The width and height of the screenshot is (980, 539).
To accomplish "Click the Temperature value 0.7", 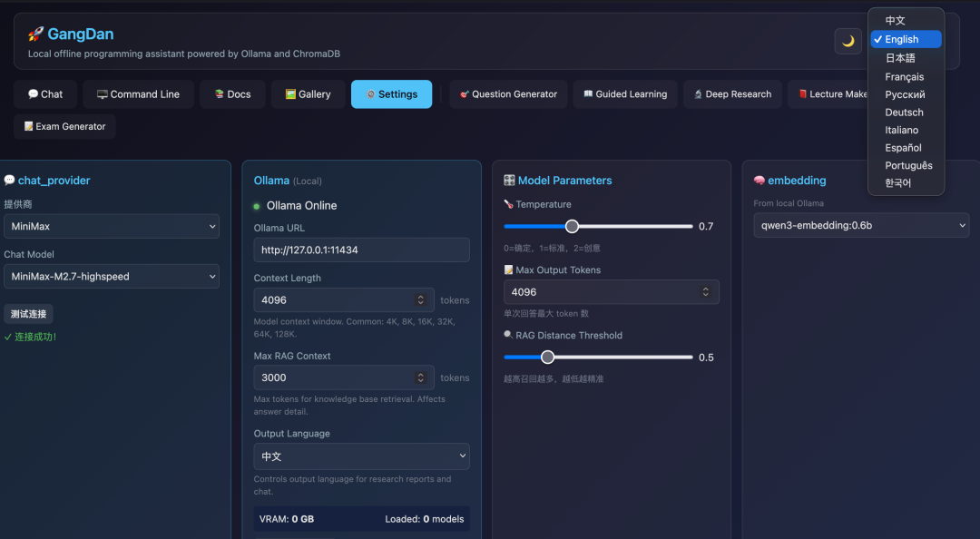I will (706, 226).
